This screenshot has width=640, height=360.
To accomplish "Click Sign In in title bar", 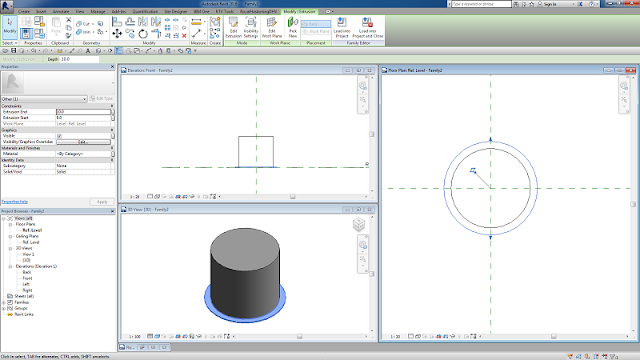I will coord(550,4).
